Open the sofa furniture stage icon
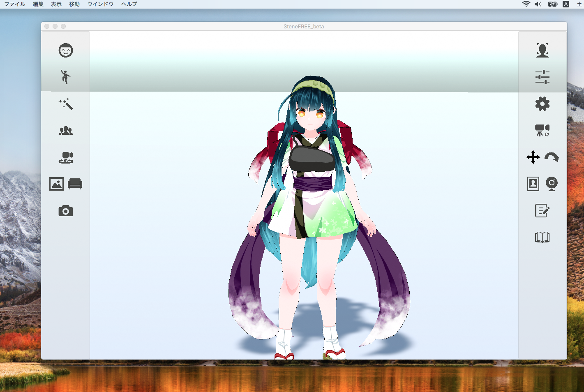 pos(75,184)
